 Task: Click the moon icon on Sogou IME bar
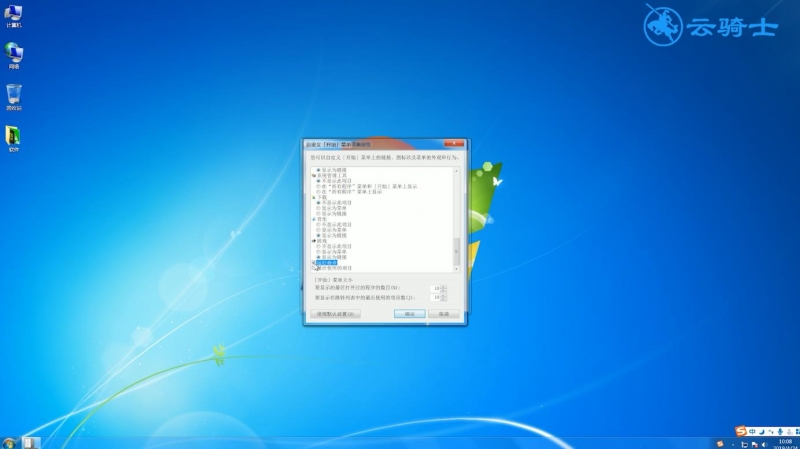(x=762, y=432)
